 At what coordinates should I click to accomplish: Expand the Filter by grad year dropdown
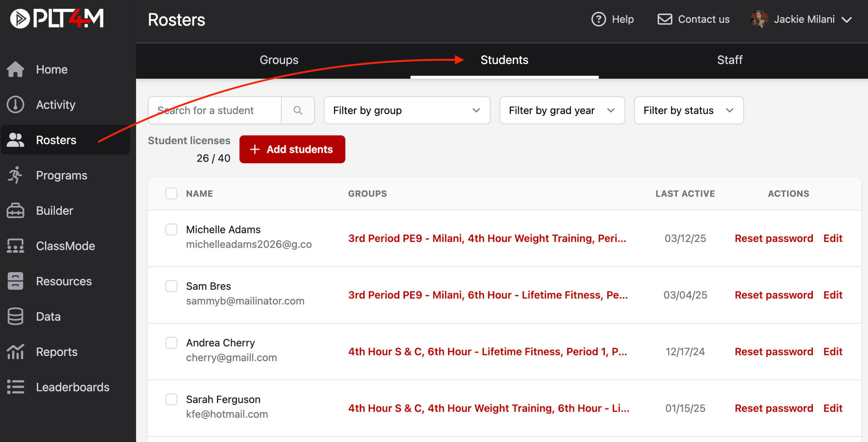tap(562, 110)
